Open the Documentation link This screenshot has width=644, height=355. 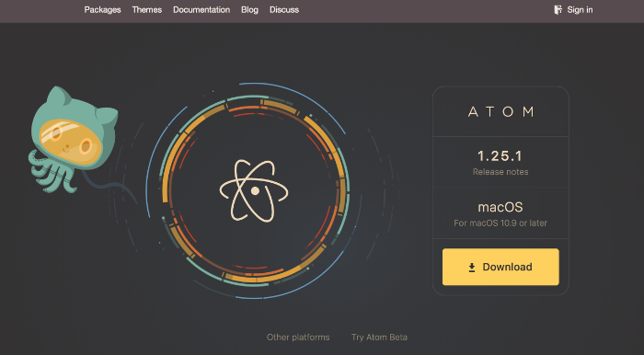pyautogui.click(x=201, y=10)
